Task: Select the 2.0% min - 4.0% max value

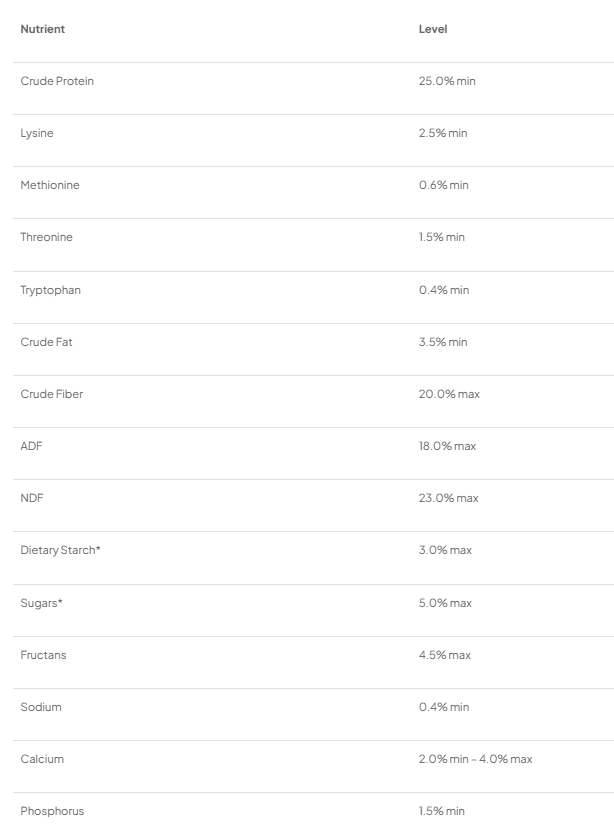Action: pyautogui.click(x=475, y=759)
